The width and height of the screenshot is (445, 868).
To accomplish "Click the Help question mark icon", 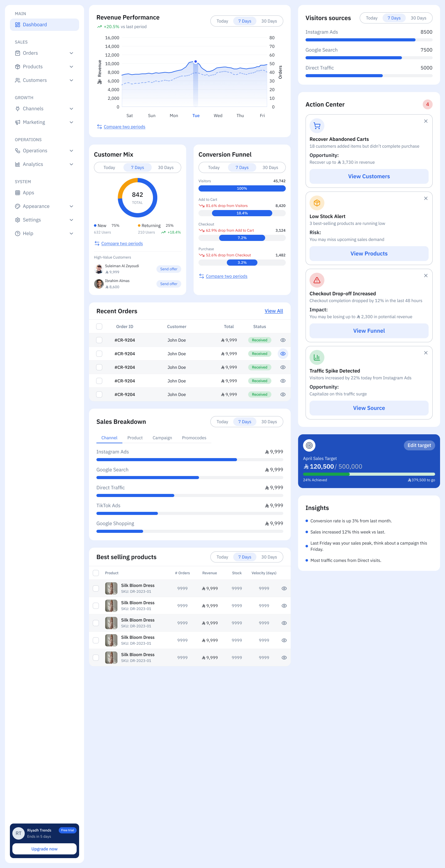I will 18,234.
